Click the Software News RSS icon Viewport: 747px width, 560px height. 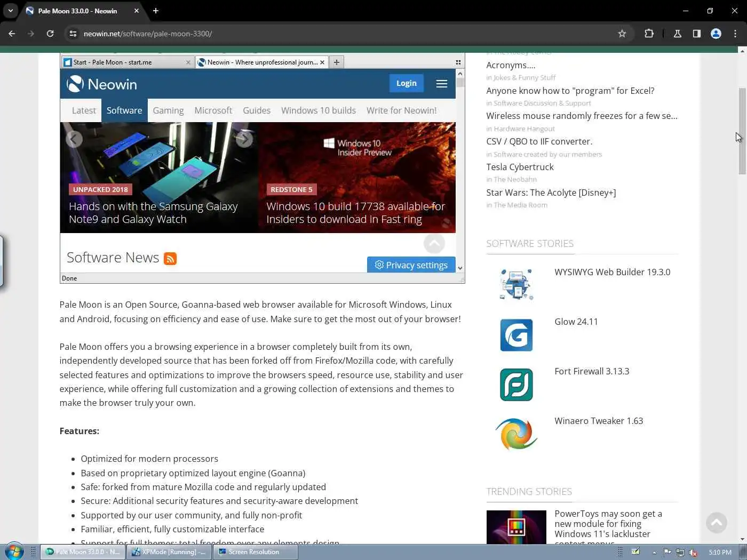pos(170,259)
